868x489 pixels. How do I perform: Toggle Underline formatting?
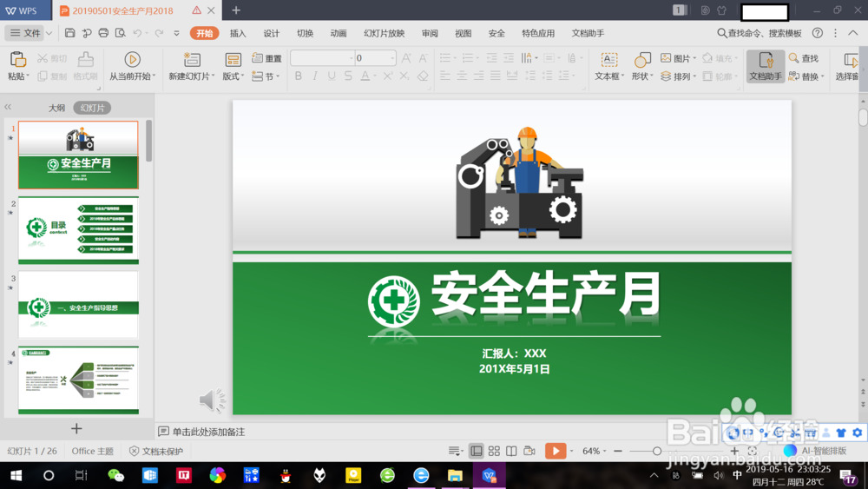(332, 76)
